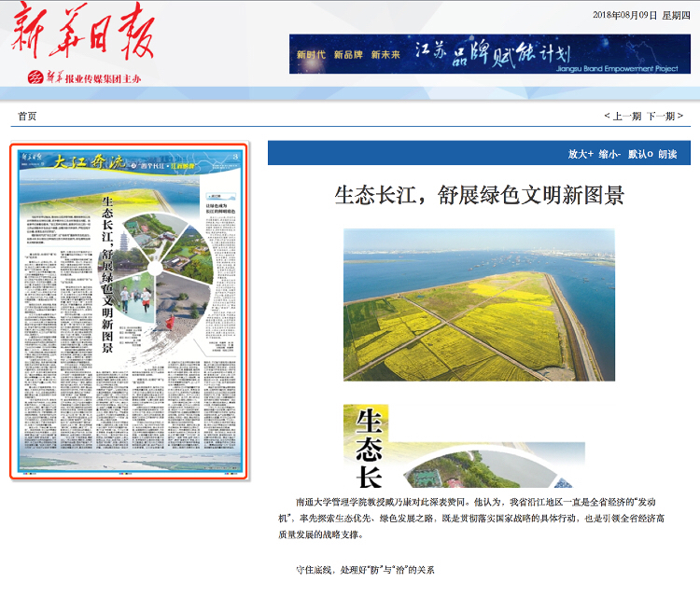Go to previous issue 上一期
The width and height of the screenshot is (700, 596).
[x=625, y=117]
